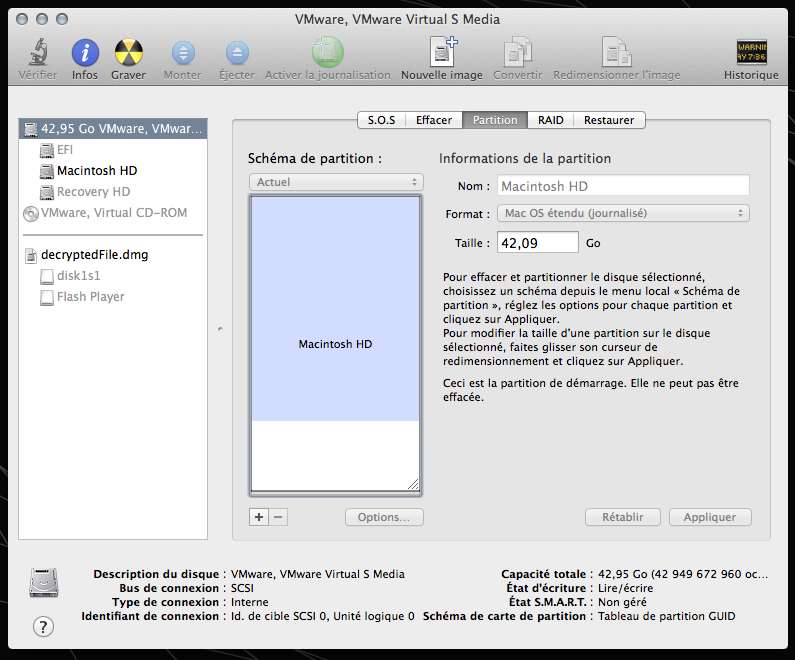Click the Vérifier microscope icon

pyautogui.click(x=38, y=52)
